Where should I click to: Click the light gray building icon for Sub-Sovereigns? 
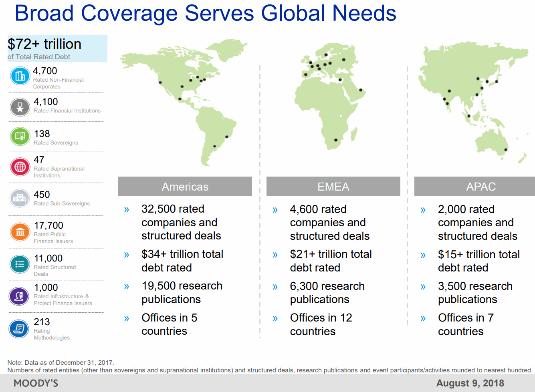[x=20, y=198]
